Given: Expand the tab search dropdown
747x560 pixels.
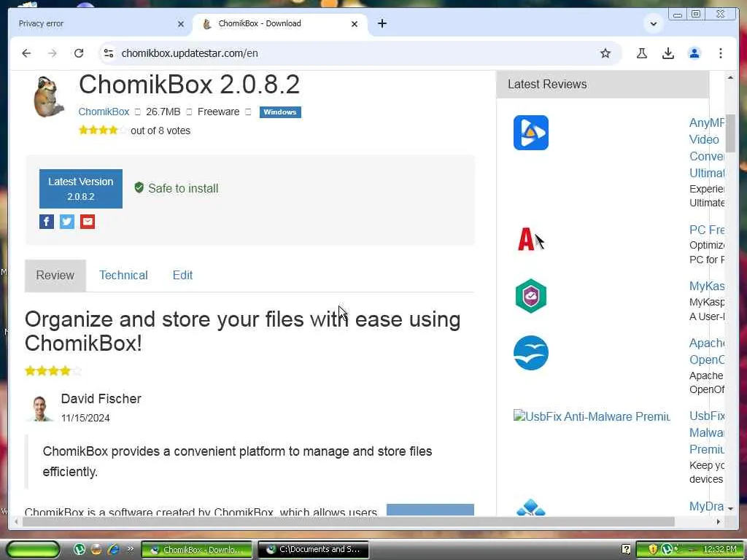Looking at the screenshot, I should pos(653,24).
